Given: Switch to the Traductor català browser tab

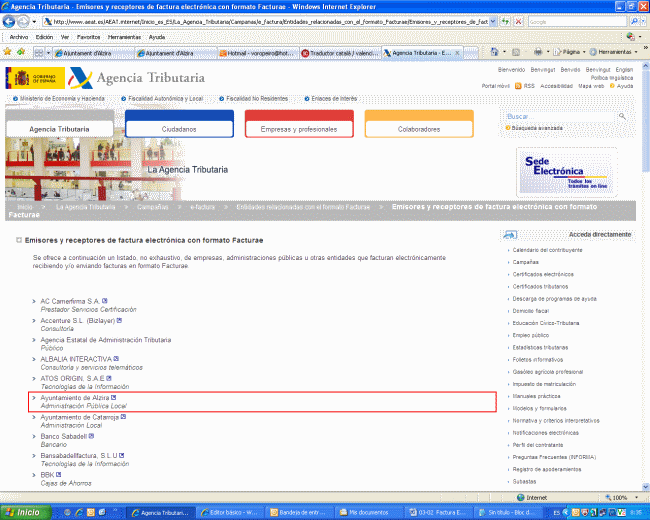Looking at the screenshot, I should click(x=340, y=53).
